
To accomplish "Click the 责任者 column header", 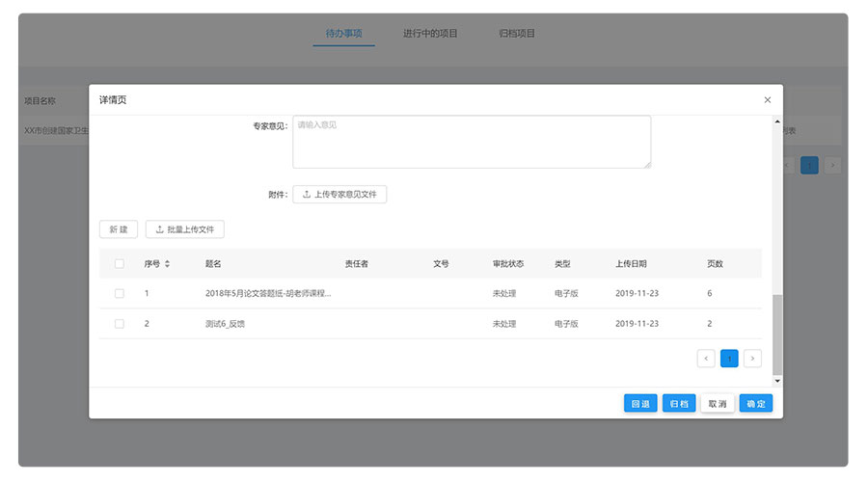I will [357, 264].
